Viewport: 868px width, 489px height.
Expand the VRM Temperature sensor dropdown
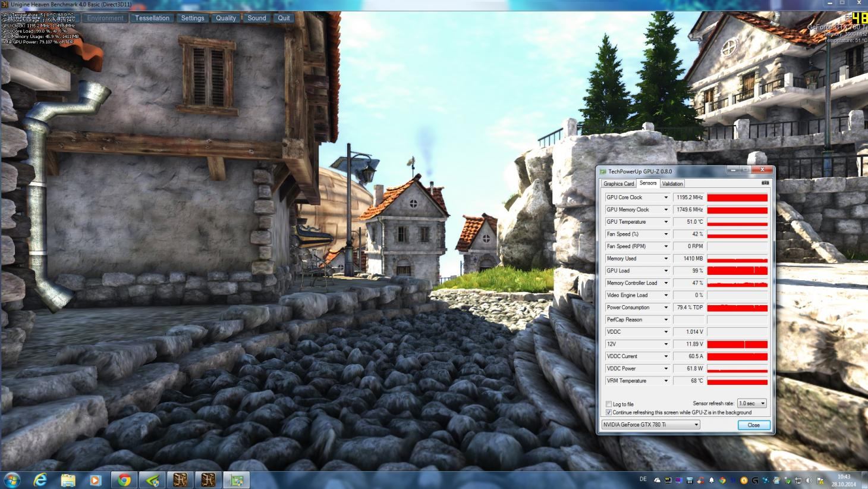pos(666,381)
